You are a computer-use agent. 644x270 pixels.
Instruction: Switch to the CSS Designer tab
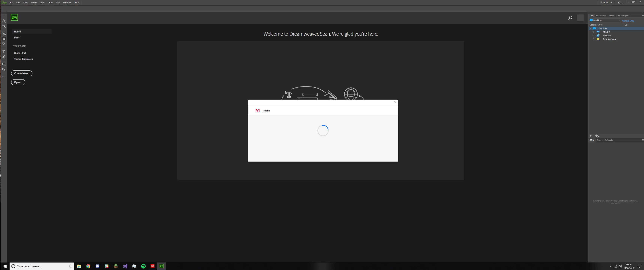622,16
